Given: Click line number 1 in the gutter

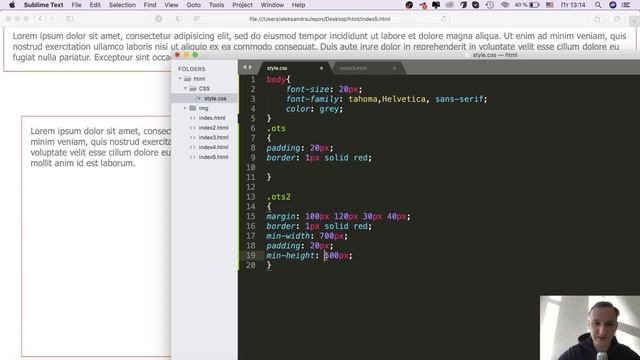Looking at the screenshot, I should (253, 79).
